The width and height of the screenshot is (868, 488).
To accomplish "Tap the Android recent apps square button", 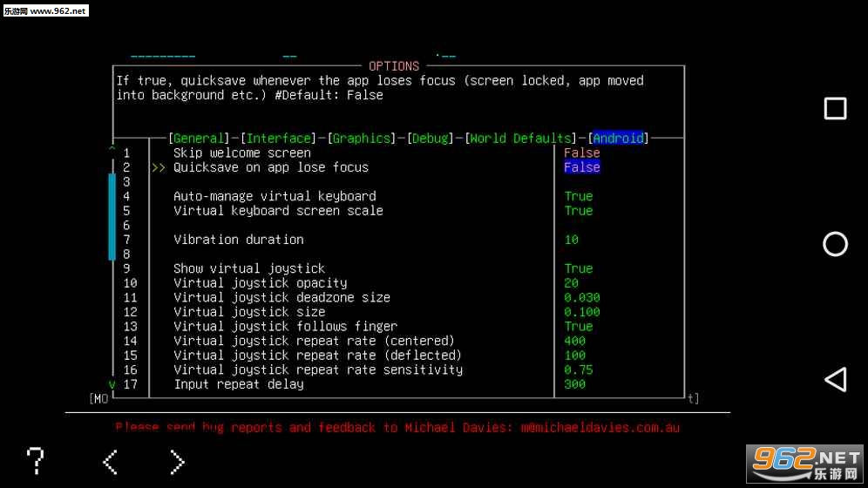I will tap(835, 108).
